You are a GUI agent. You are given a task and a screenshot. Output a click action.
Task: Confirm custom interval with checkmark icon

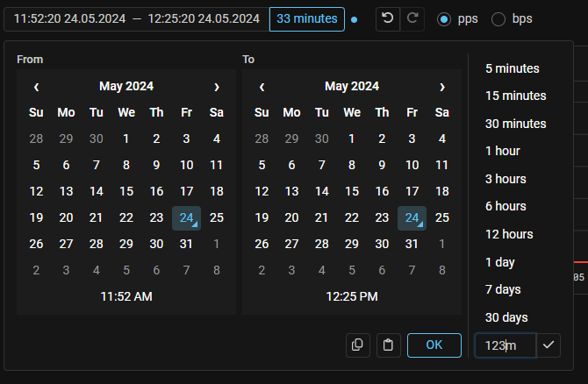pyautogui.click(x=549, y=345)
